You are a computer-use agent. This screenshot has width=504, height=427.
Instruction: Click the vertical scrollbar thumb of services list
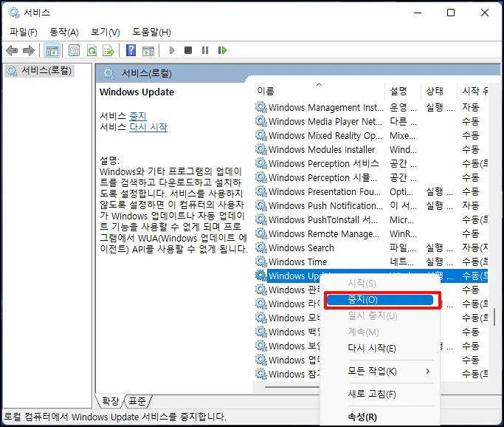494,318
